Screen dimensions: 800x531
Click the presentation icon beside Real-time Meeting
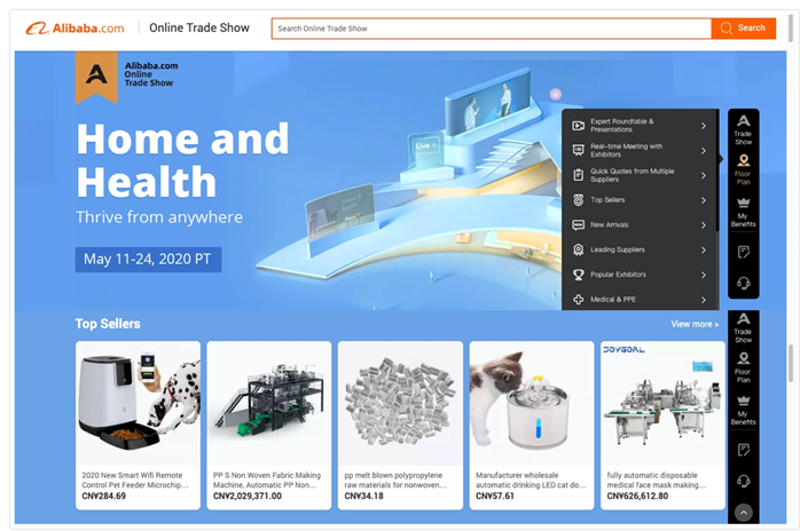(578, 150)
